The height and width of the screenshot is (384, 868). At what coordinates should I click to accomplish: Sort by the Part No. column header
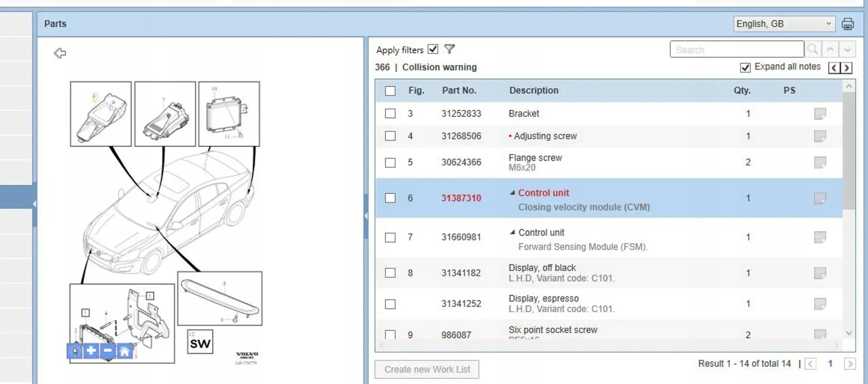tap(459, 91)
